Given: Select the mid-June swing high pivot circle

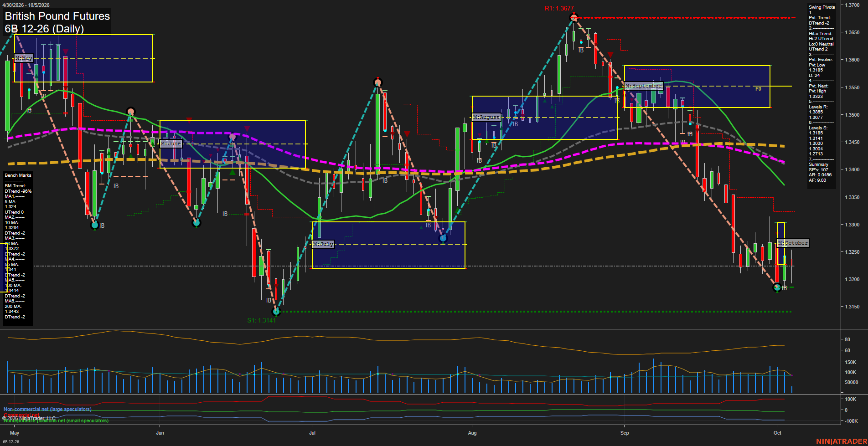Looking at the screenshot, I should point(232,137).
